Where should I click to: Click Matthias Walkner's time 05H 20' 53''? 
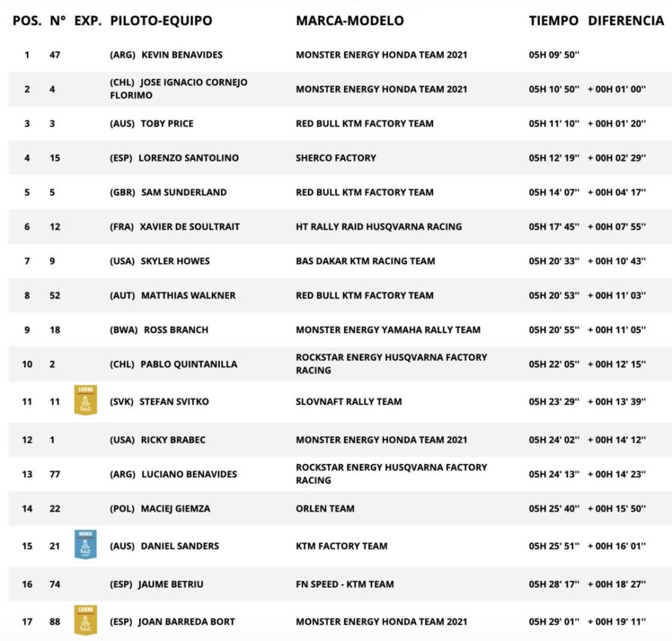tap(554, 295)
